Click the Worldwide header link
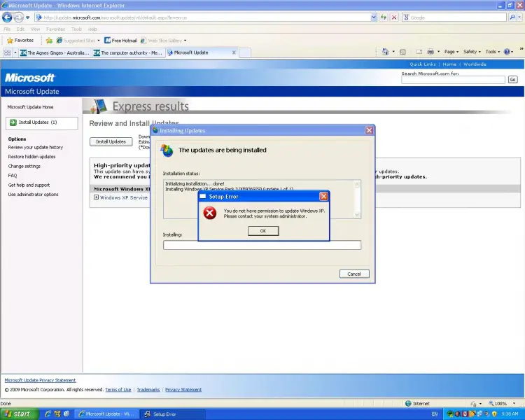Viewport: 525px width, 420px height. (475, 64)
